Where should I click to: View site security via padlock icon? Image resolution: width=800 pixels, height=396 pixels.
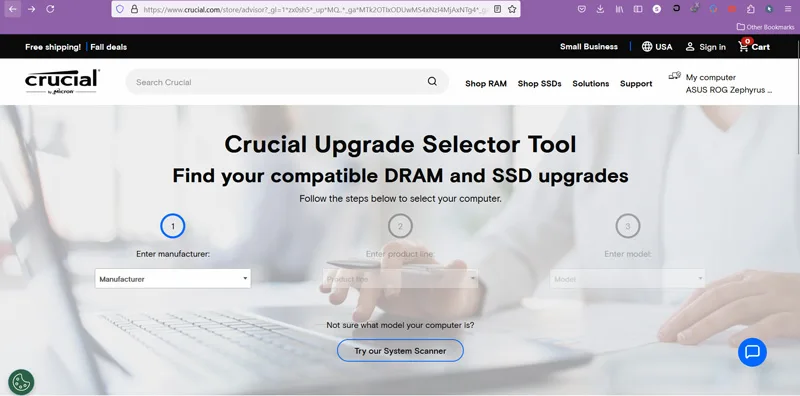(134, 9)
